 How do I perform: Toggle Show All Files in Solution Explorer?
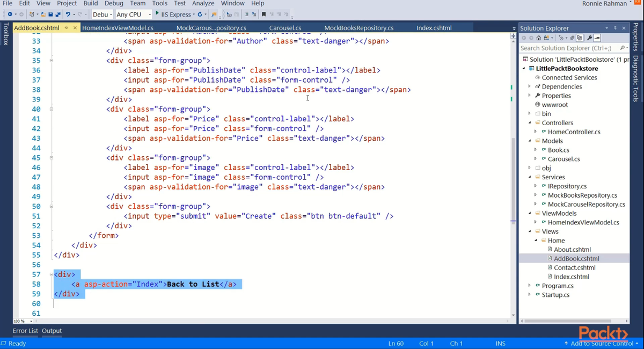580,38
